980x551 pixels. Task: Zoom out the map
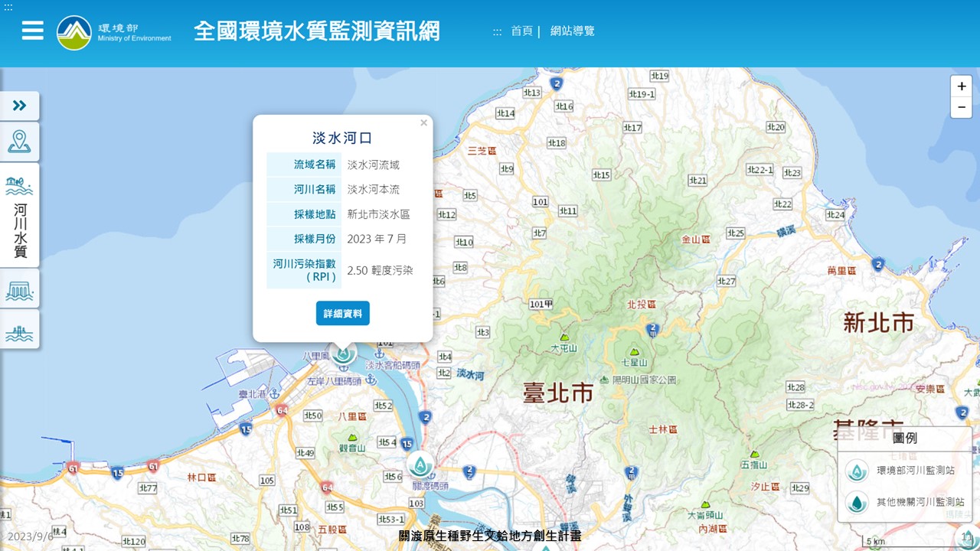[962, 107]
